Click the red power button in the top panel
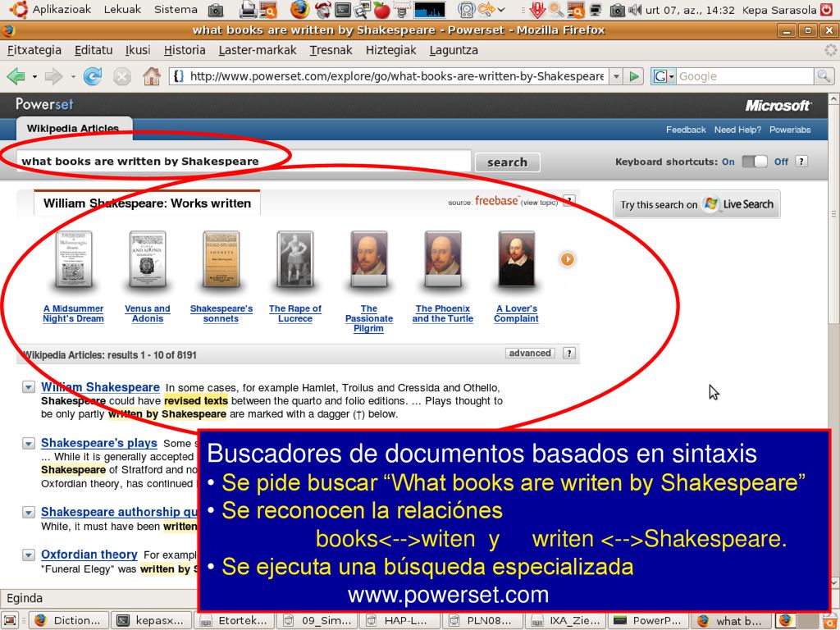Viewport: 840px width, 630px height. [x=826, y=9]
